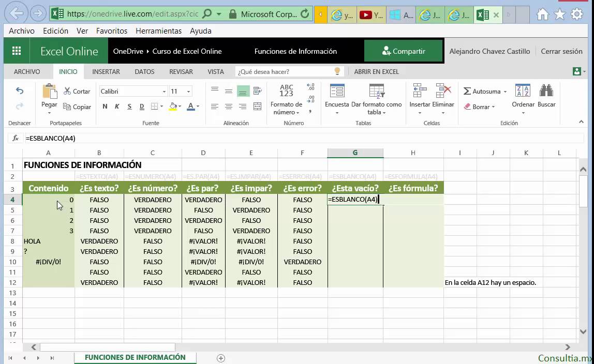This screenshot has height=364, width=594.
Task: Click the Ordenar sort icon
Action: (523, 91)
